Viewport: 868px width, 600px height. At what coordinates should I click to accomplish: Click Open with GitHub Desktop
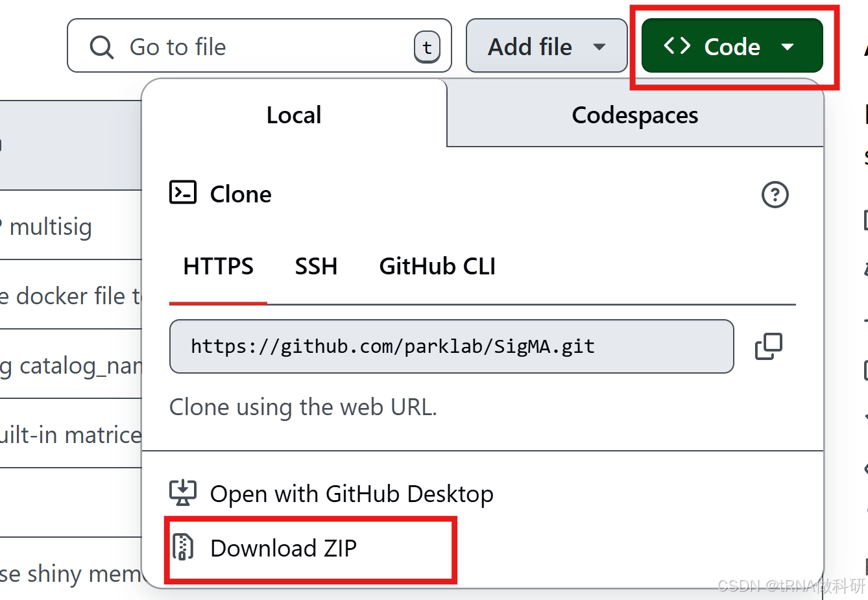(352, 493)
